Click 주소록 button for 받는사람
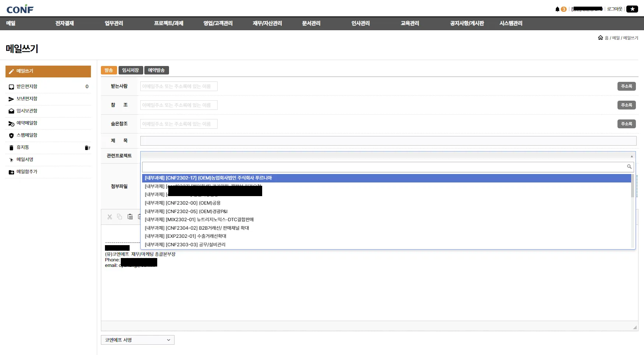The height and width of the screenshot is (355, 644). (626, 86)
